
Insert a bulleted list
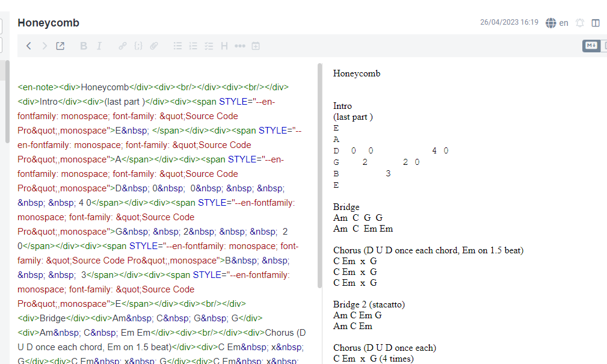(177, 46)
